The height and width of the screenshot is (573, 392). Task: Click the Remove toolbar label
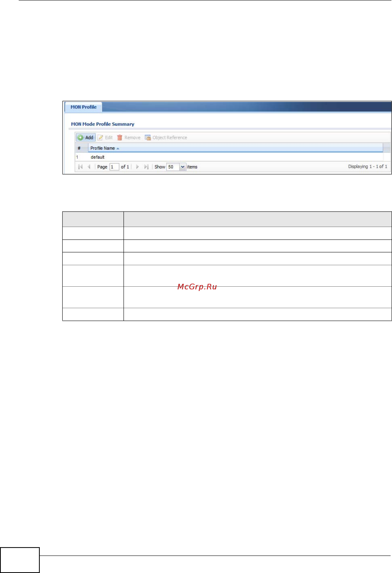click(132, 138)
